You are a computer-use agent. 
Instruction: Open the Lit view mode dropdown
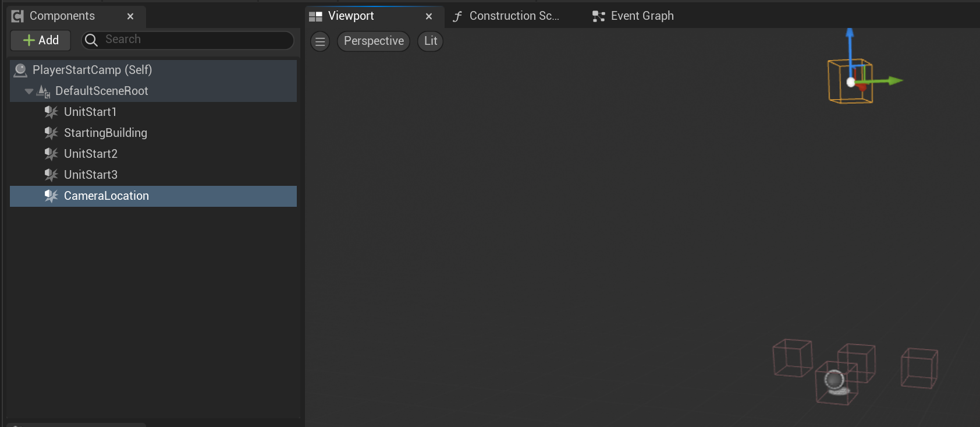coord(431,41)
